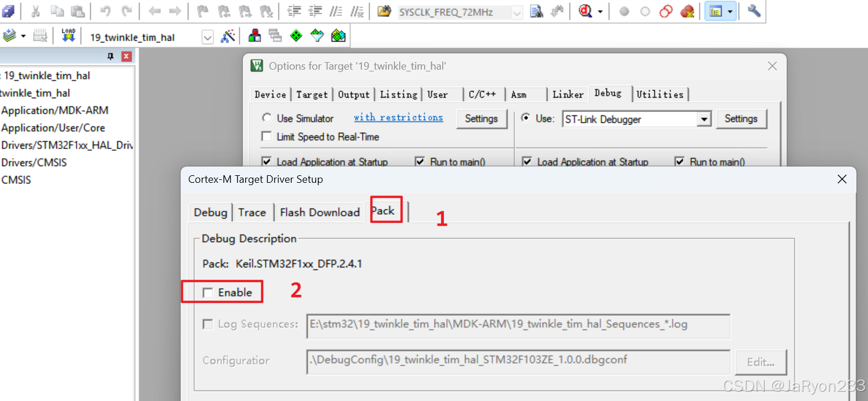Open the Trace tab in Driver Setup
The image size is (868, 401).
click(x=252, y=212)
